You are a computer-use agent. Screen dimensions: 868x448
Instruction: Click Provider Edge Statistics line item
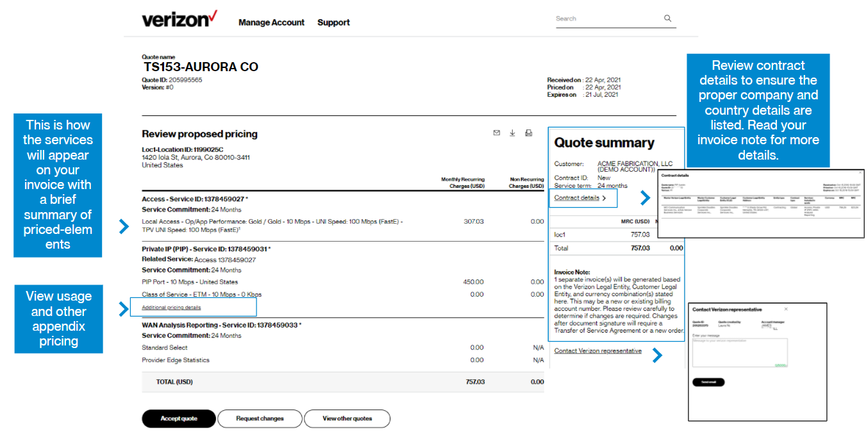point(175,360)
